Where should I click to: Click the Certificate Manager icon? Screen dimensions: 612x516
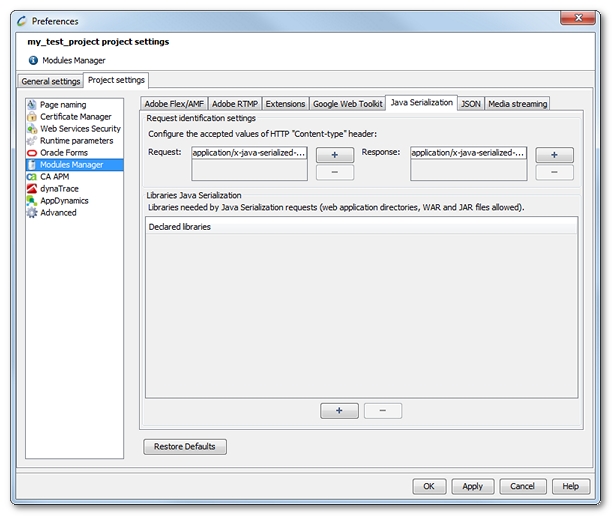32,117
